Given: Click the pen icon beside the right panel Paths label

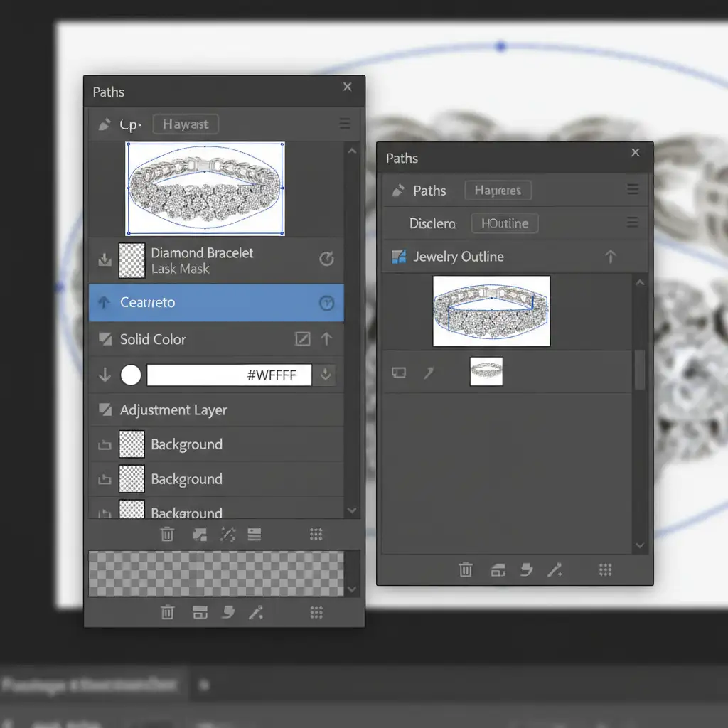Looking at the screenshot, I should pos(398,191).
